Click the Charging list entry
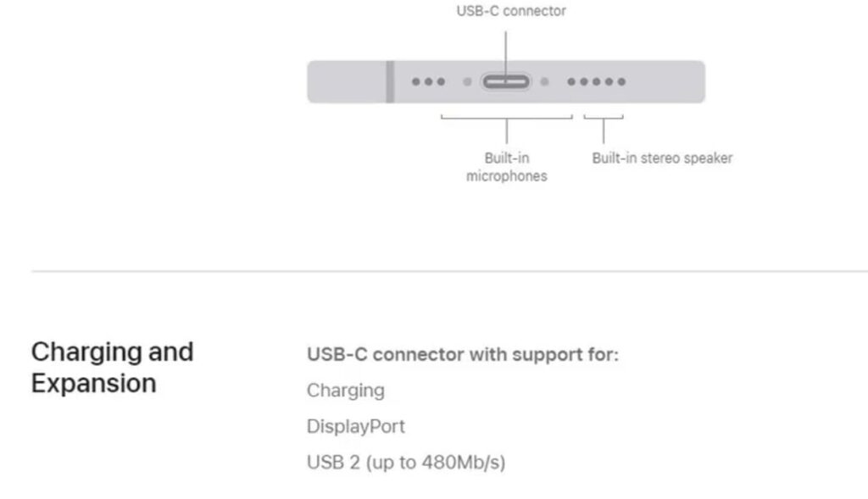The image size is (868, 499). click(345, 391)
